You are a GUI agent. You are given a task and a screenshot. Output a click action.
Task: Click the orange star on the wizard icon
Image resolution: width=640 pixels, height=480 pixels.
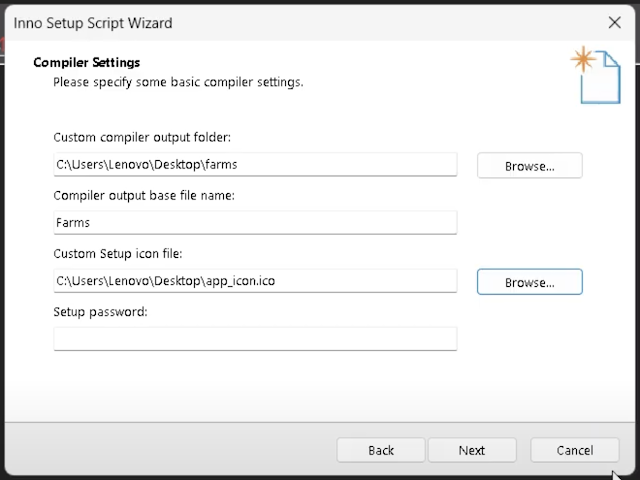[x=582, y=60]
